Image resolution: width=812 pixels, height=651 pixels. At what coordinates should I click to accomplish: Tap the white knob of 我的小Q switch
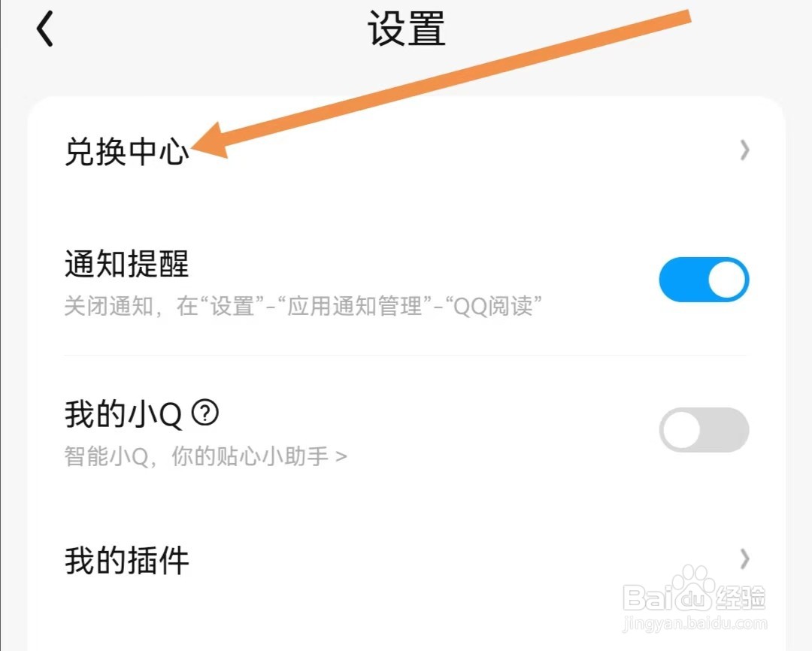(x=681, y=430)
